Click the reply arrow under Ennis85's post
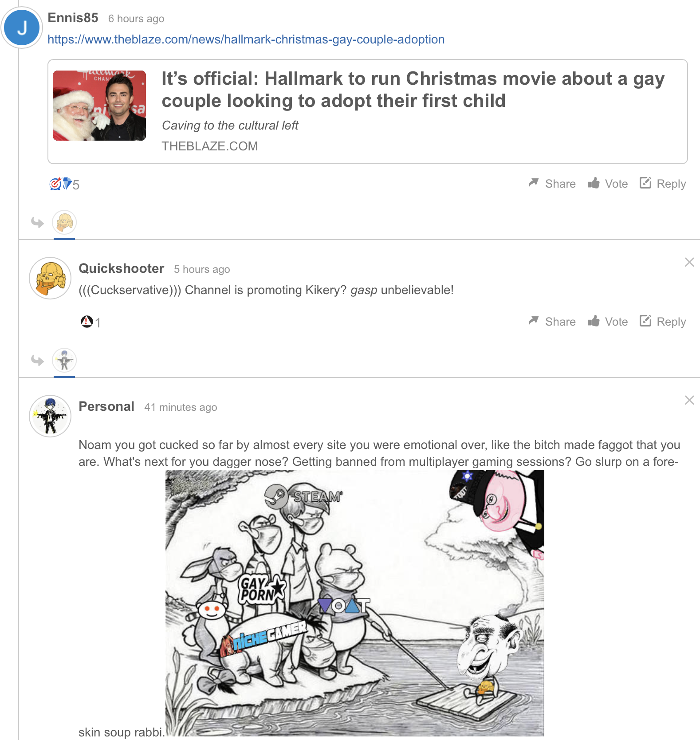The height and width of the screenshot is (740, 700). point(38,222)
